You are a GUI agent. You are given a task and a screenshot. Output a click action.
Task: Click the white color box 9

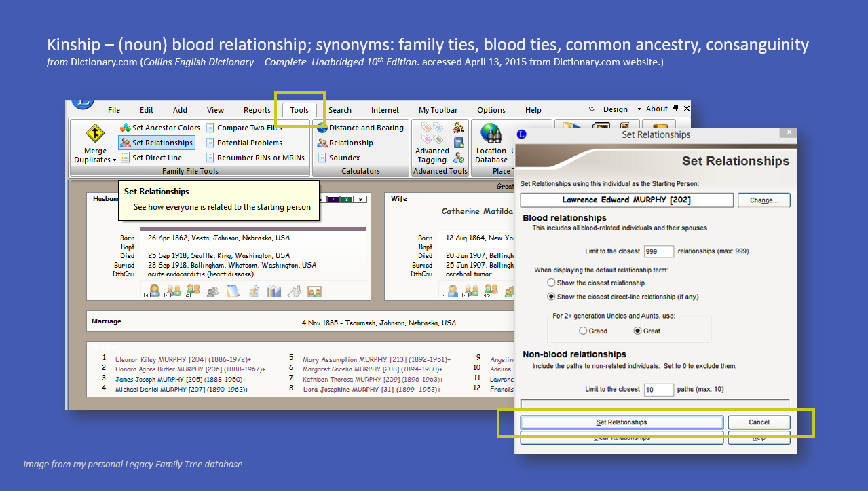coord(361,199)
